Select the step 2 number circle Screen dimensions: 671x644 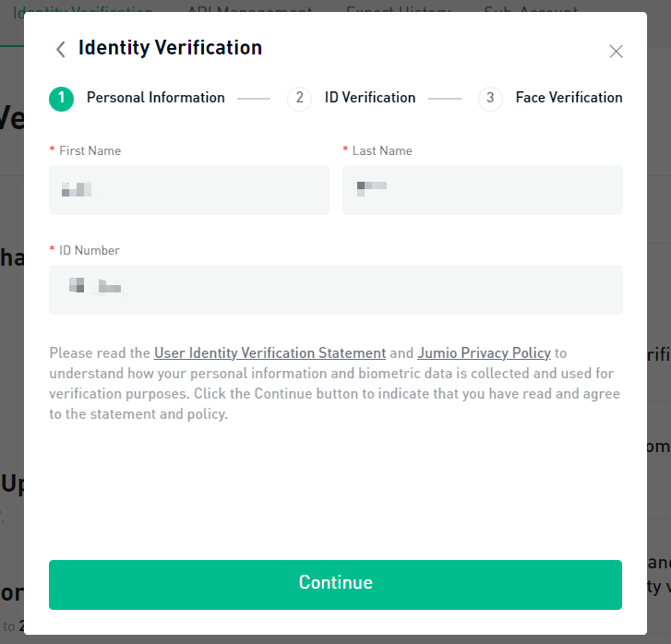[x=300, y=99]
